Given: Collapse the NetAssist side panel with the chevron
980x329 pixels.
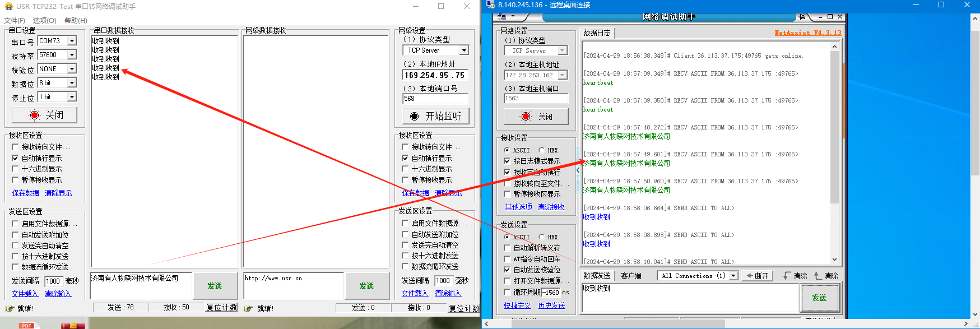Looking at the screenshot, I should pos(578,170).
